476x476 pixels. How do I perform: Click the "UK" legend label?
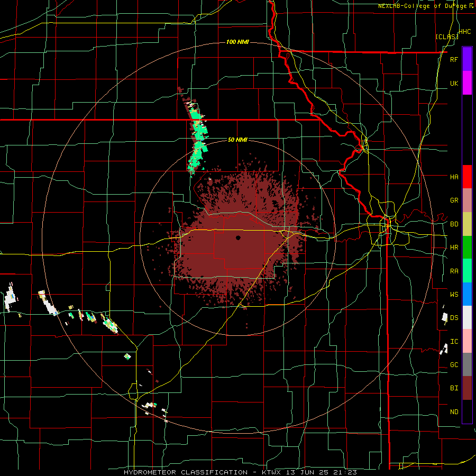[454, 83]
